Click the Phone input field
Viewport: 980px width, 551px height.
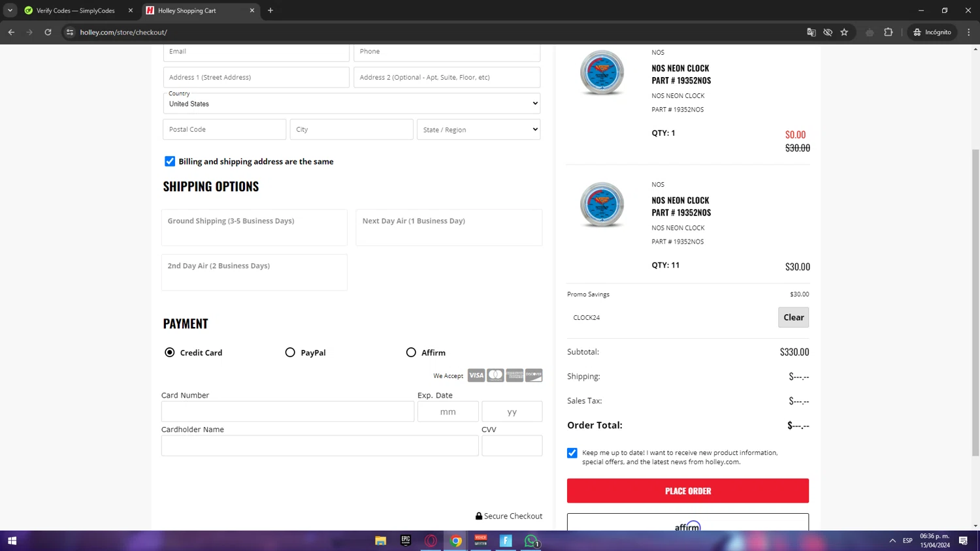click(447, 52)
